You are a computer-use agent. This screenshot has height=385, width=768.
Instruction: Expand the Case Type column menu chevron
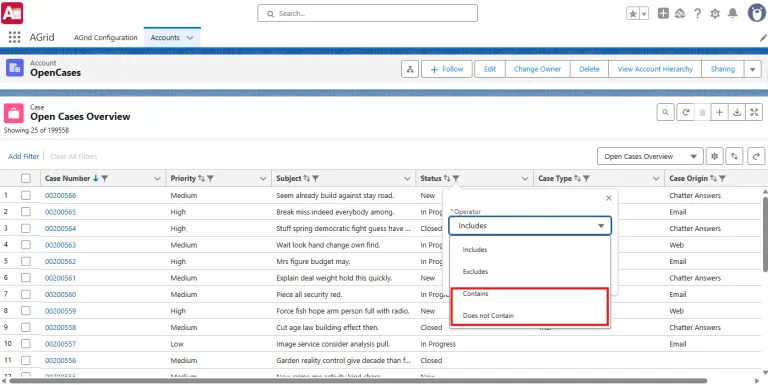coord(656,179)
